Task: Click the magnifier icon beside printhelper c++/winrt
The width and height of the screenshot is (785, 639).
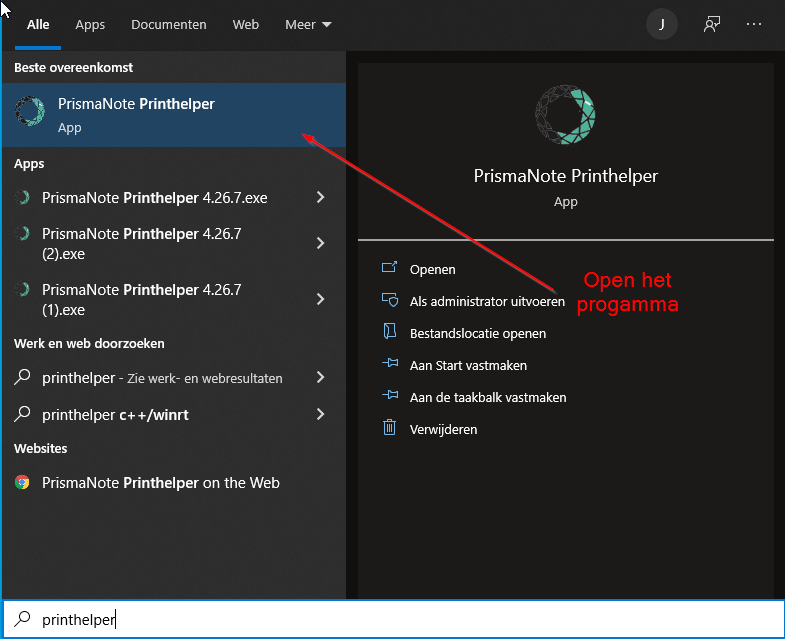Action: click(x=22, y=414)
